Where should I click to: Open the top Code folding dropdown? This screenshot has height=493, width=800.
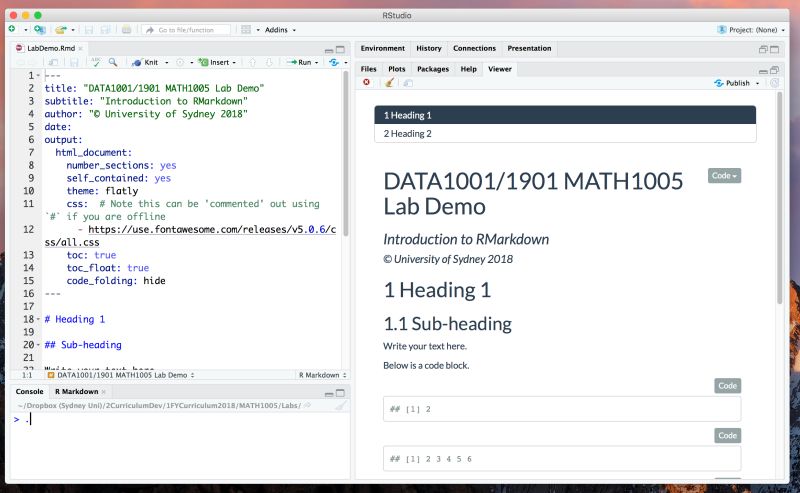point(724,176)
